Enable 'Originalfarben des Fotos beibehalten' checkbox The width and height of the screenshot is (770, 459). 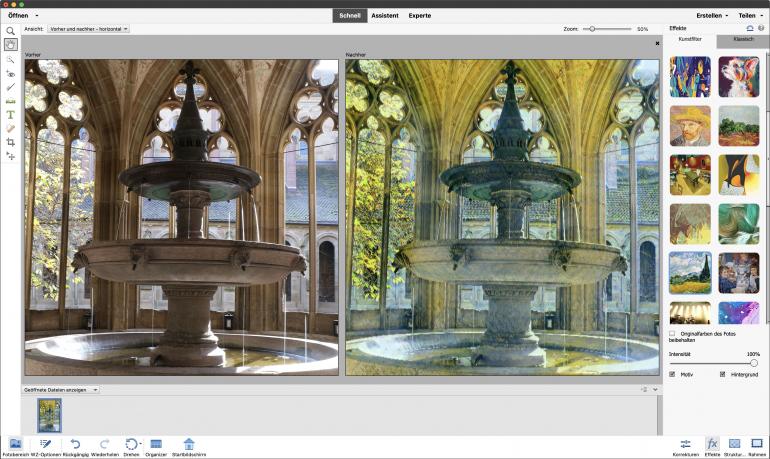[x=672, y=333]
